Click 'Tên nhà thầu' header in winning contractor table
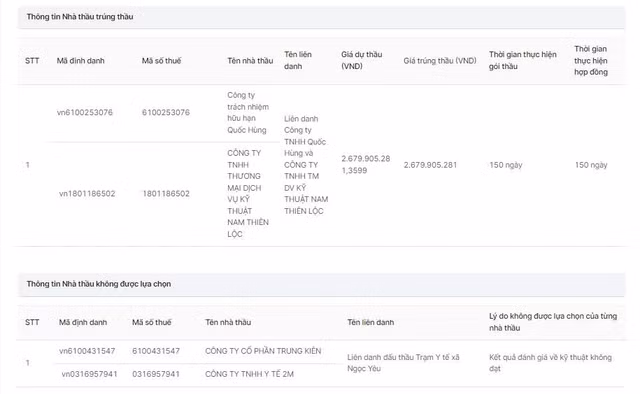This screenshot has width=640, height=394. coord(250,61)
